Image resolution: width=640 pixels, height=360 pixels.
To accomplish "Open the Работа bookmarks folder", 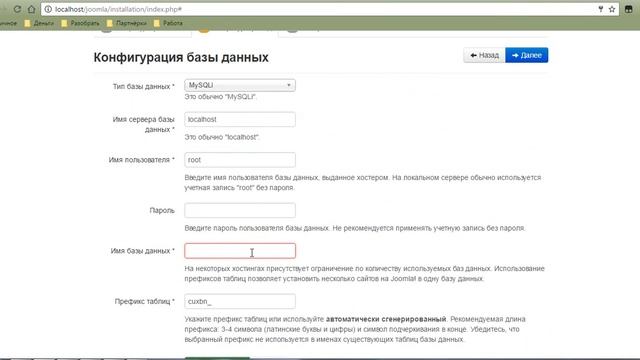I will tap(168, 23).
